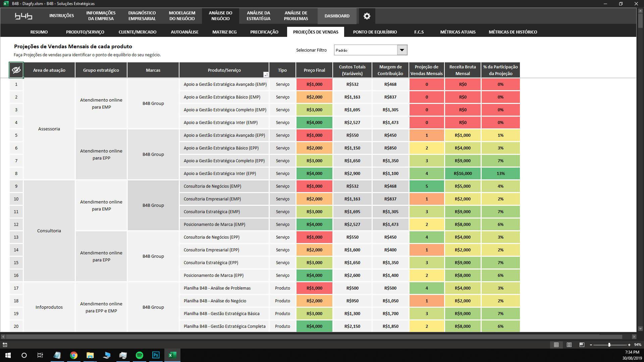Click the 13% participation cell
The image size is (644, 362).
click(x=500, y=173)
